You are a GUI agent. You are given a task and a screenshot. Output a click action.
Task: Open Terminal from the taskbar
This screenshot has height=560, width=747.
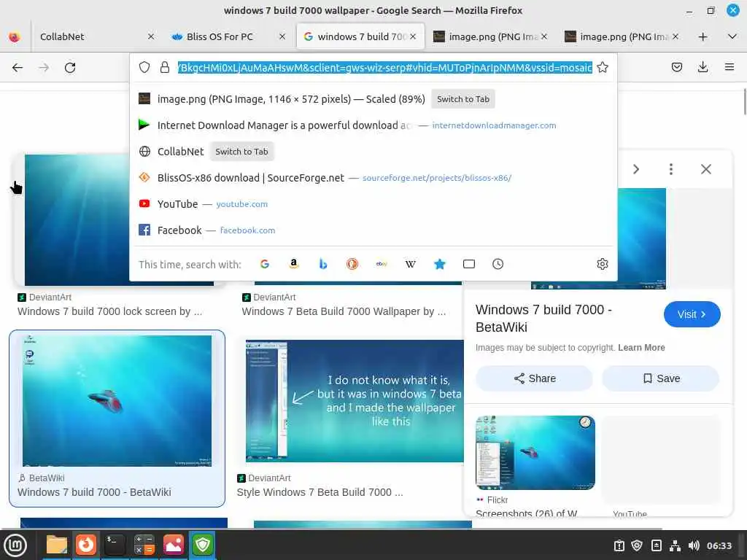click(x=115, y=545)
